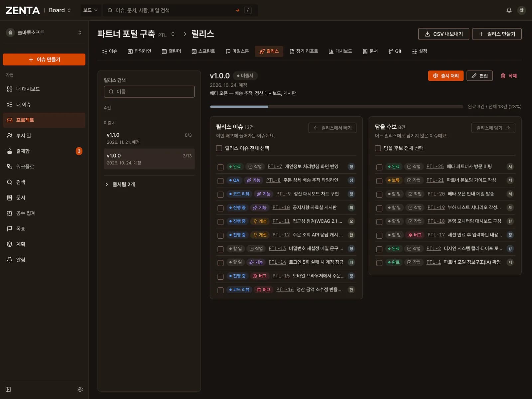Image resolution: width=532 pixels, height=399 pixels.
Task: Click CSV 내보내기 button
Action: coord(444,34)
